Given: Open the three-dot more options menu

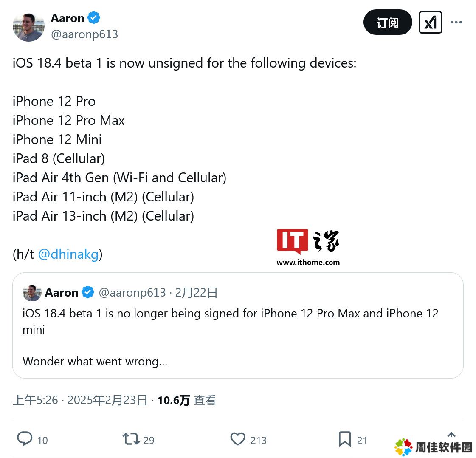Looking at the screenshot, I should click(456, 22).
